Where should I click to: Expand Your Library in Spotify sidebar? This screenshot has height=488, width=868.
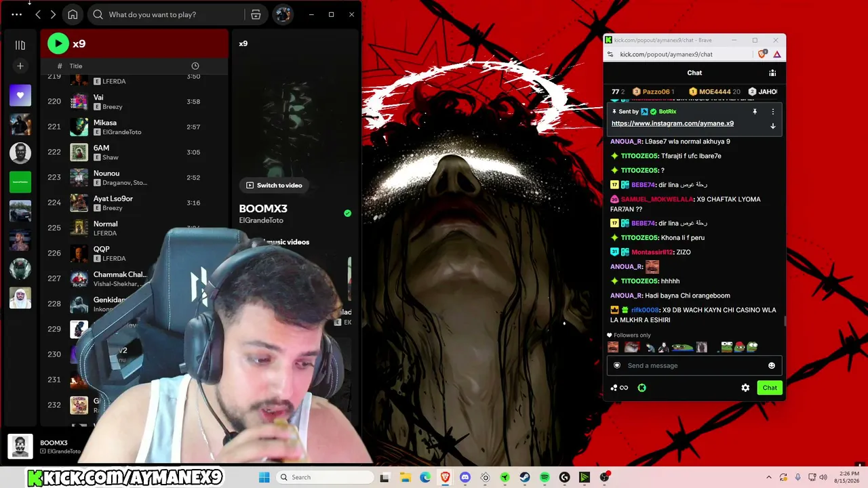[20, 45]
